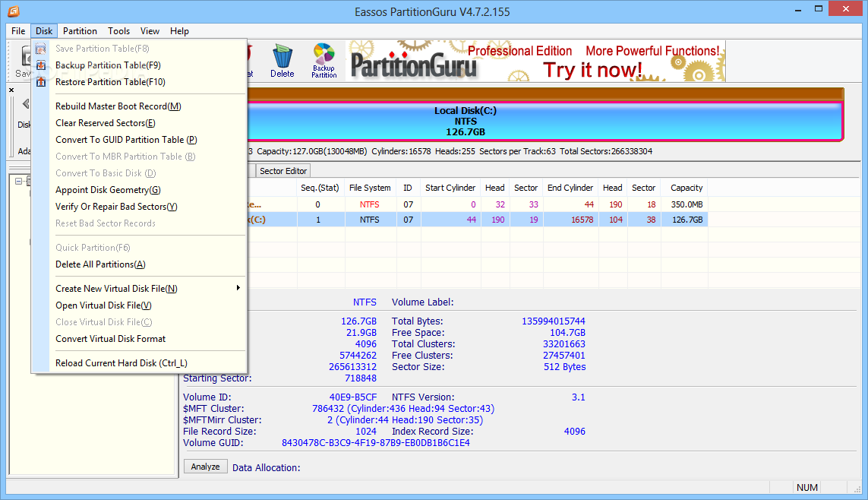Click the Restore Partition Table menu icon
This screenshot has height=500, width=868.
pyautogui.click(x=41, y=82)
